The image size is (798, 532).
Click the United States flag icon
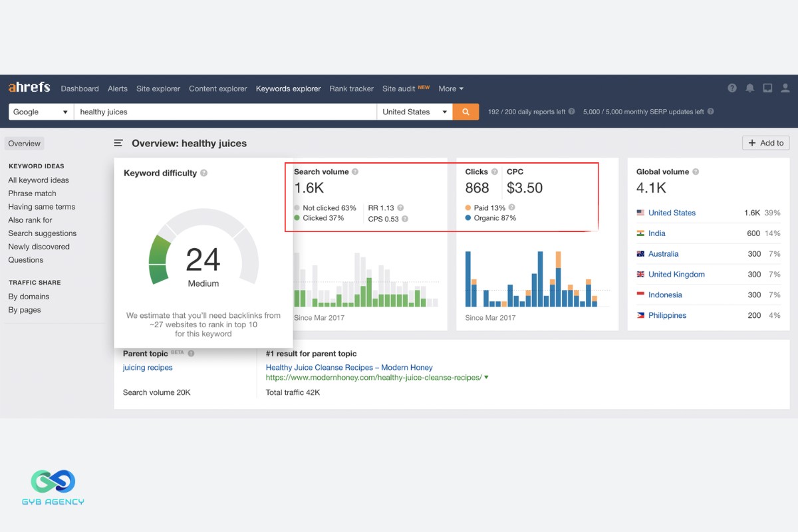point(640,213)
